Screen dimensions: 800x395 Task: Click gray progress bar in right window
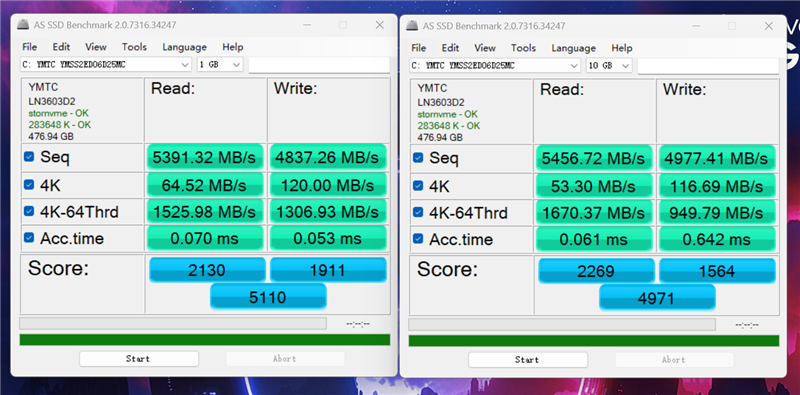click(x=562, y=325)
